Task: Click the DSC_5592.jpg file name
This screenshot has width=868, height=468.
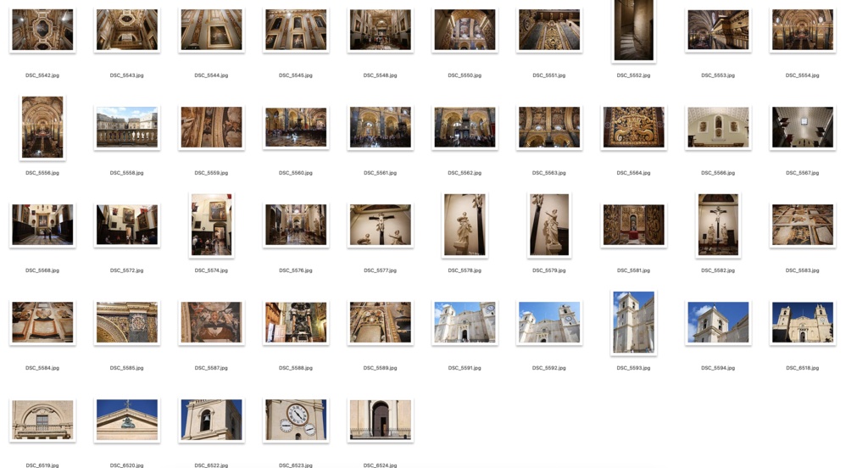Action: (x=549, y=368)
